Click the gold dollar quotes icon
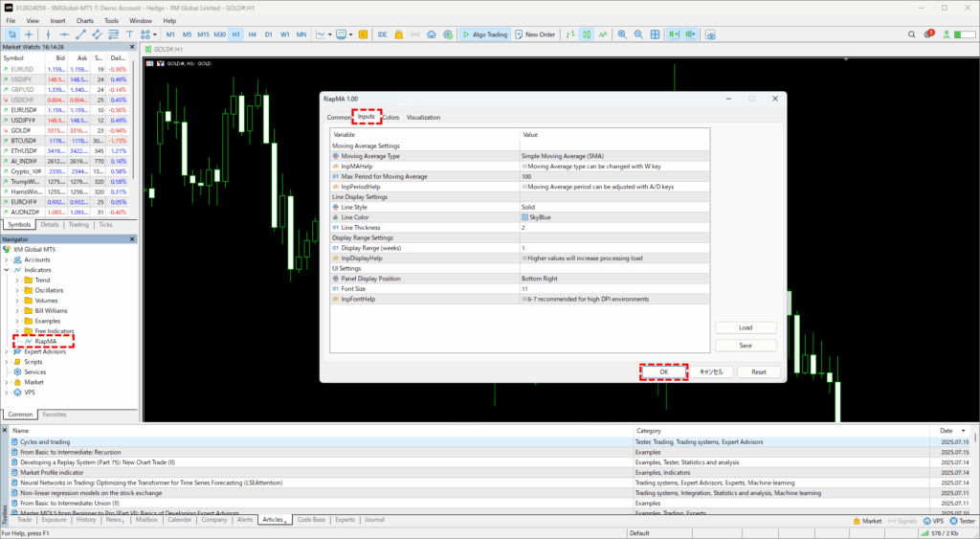Screen dimensions: 980x539 pos(363,34)
